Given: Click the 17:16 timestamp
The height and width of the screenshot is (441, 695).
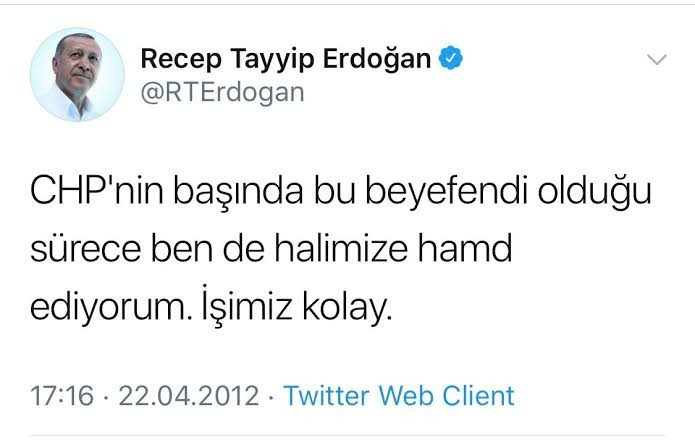Looking at the screenshot, I should [62, 395].
